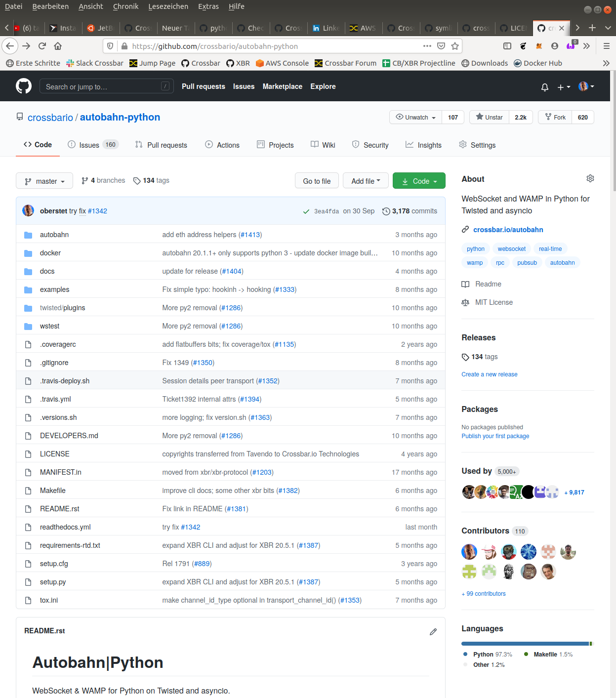View MIT License via the scale icon
The height and width of the screenshot is (698, 616).
[x=465, y=302]
